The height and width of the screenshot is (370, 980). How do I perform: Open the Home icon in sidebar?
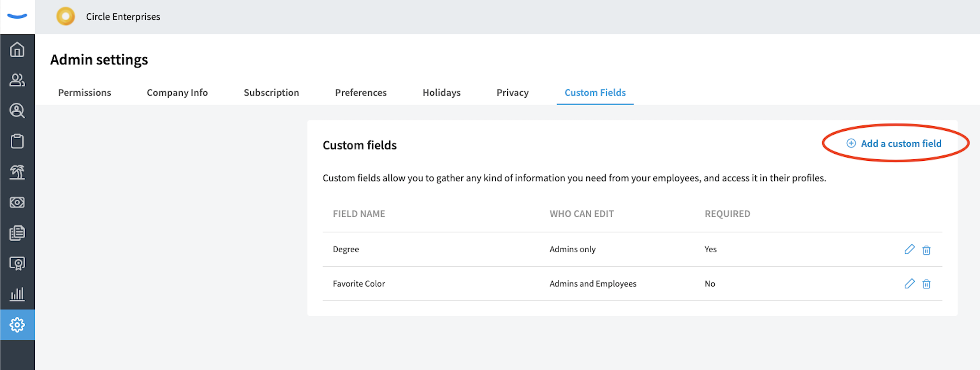pyautogui.click(x=17, y=49)
